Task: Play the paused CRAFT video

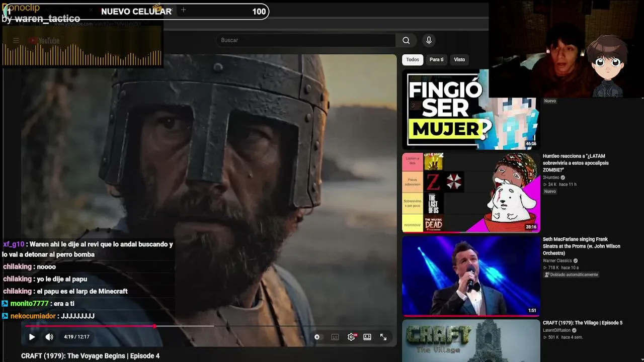Action: click(32, 337)
